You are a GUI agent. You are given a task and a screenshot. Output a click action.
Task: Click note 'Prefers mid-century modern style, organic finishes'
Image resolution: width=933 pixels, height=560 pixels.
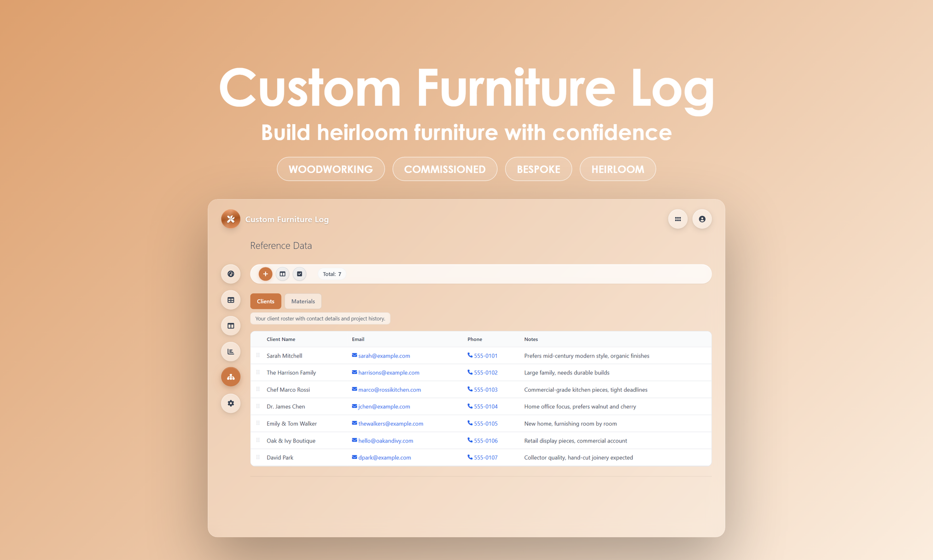587,356
